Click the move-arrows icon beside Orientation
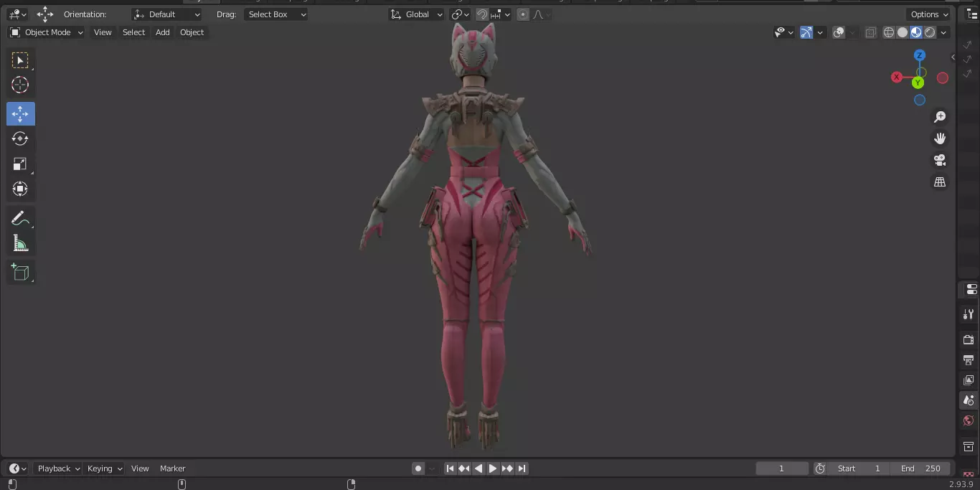This screenshot has height=490, width=980. [45, 14]
